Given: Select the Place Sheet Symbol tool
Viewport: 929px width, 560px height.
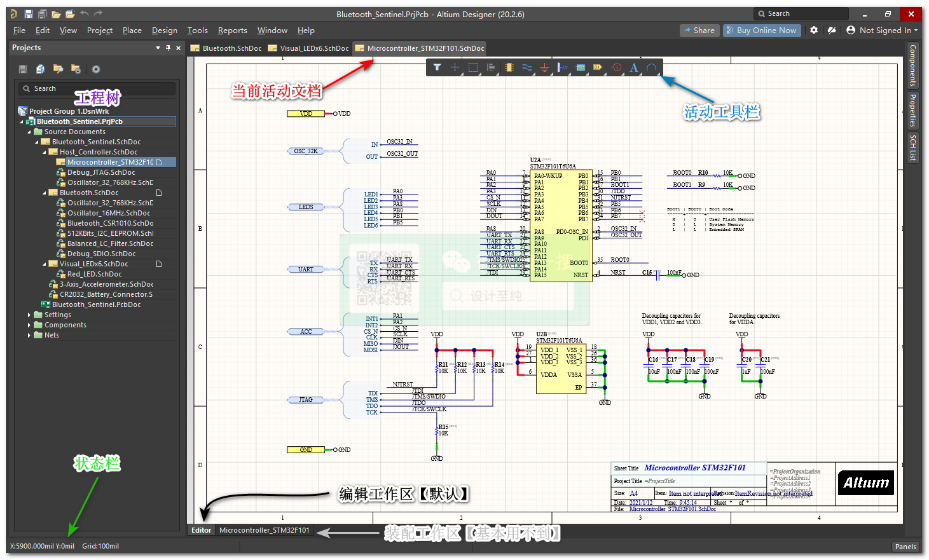Looking at the screenshot, I should (x=581, y=67).
